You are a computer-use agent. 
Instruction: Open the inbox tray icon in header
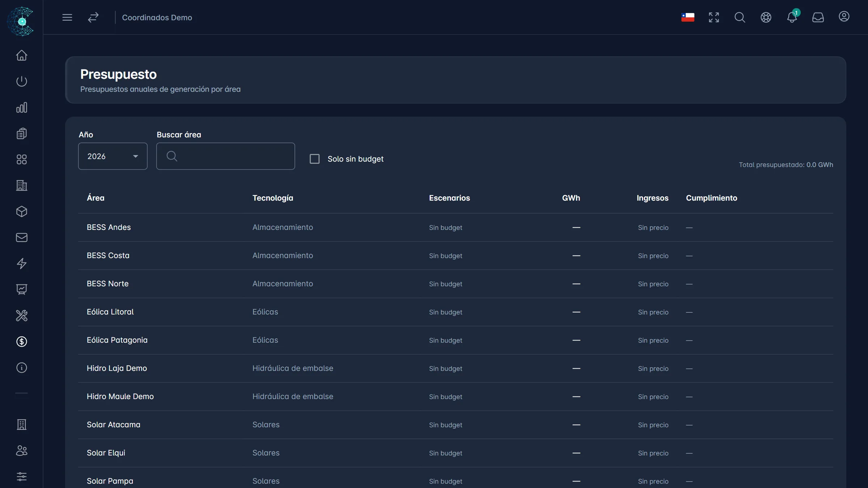click(818, 17)
